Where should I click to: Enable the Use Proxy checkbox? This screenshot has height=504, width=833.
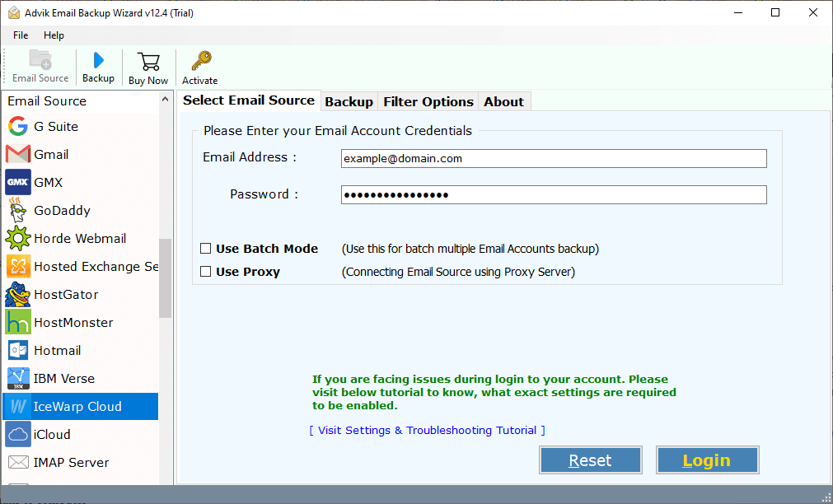pos(206,272)
